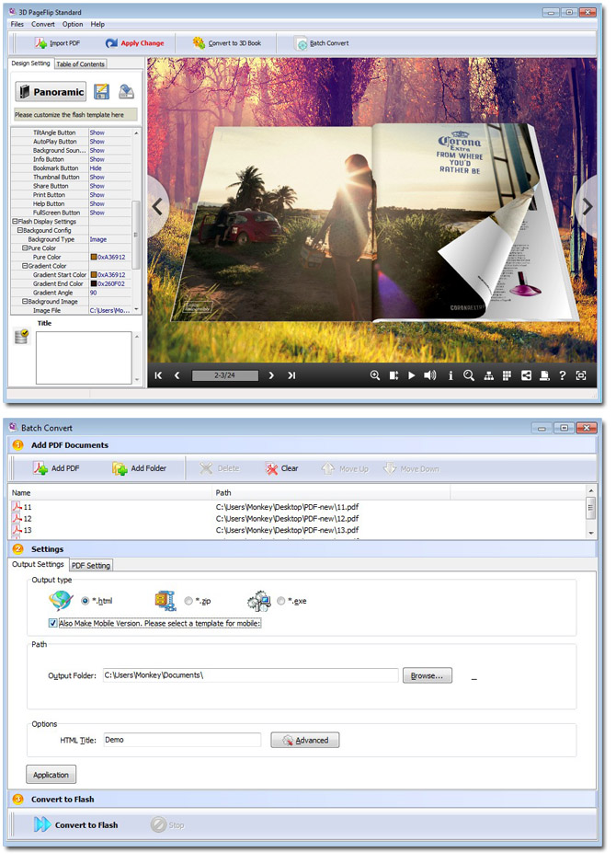Jump to first page with the skip-back icon

[158, 375]
